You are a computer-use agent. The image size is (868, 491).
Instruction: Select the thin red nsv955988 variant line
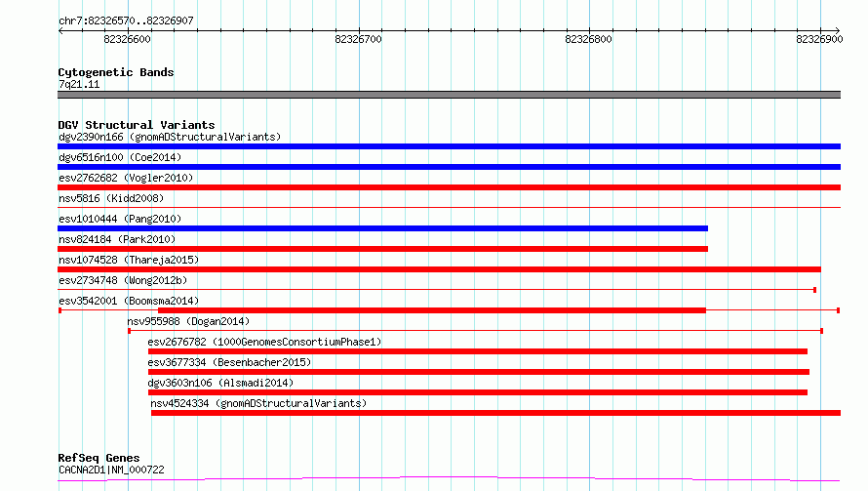pyautogui.click(x=476, y=331)
